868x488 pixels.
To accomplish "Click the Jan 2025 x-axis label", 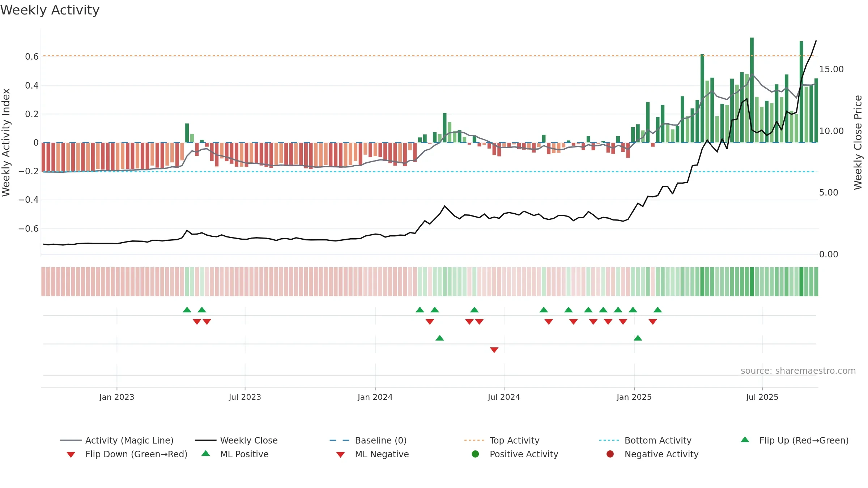I will point(634,397).
